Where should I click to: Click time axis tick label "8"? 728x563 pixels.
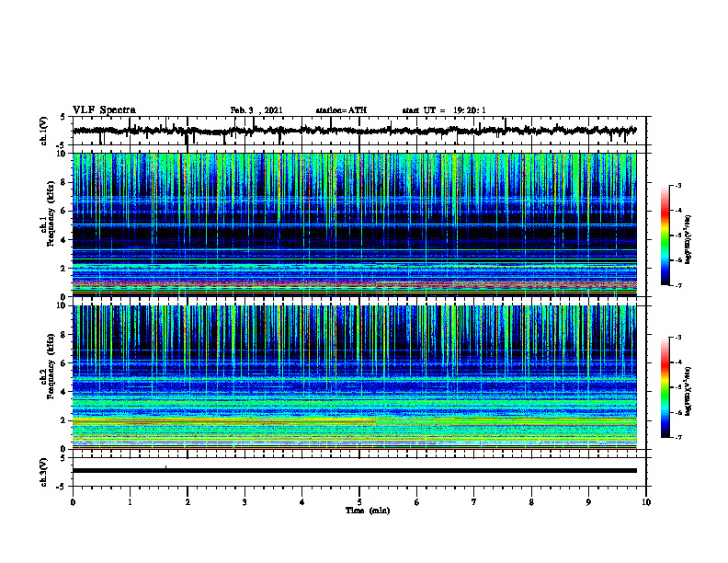[x=531, y=502]
